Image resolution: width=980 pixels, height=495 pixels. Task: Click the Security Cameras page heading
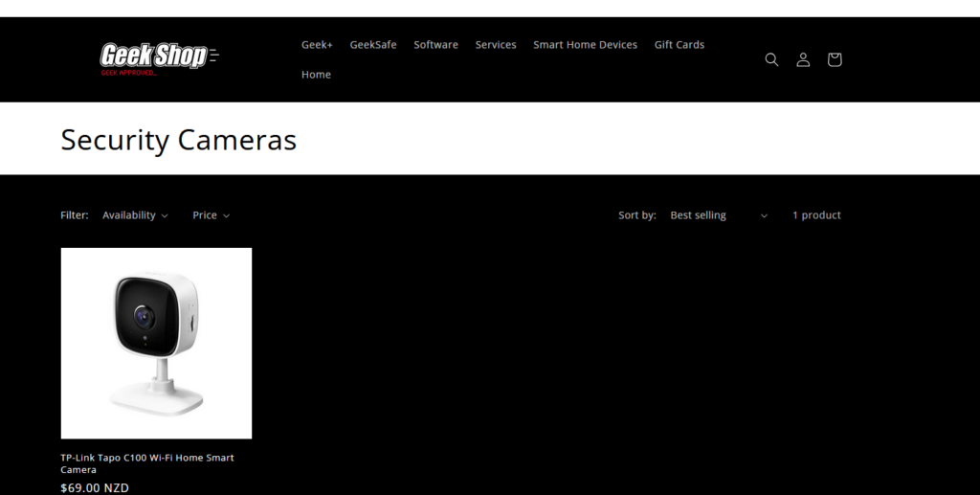179,140
